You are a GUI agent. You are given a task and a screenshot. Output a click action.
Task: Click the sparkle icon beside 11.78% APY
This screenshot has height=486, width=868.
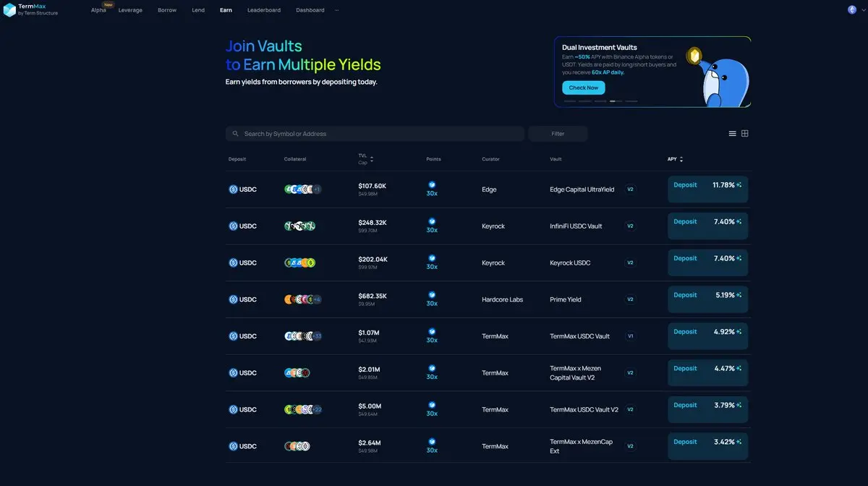[739, 185]
